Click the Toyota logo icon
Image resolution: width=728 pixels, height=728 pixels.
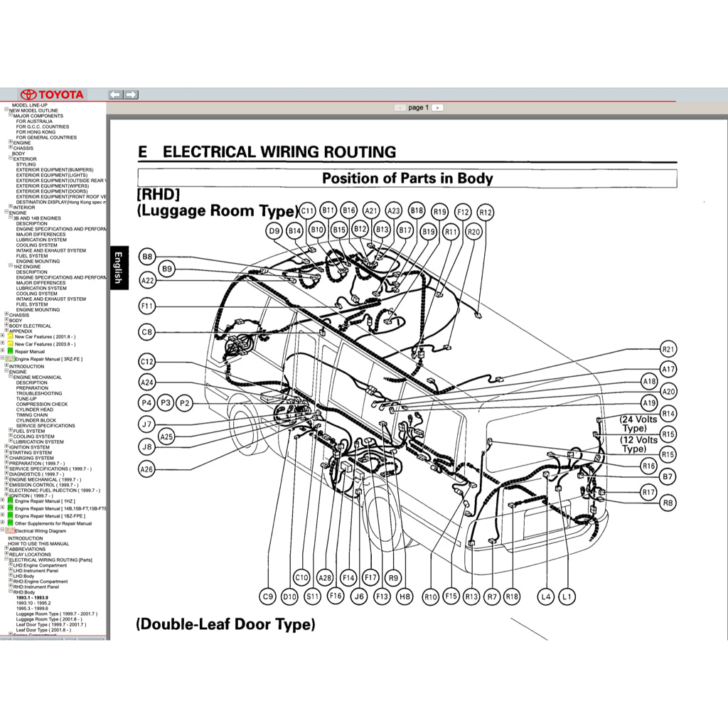[30, 94]
